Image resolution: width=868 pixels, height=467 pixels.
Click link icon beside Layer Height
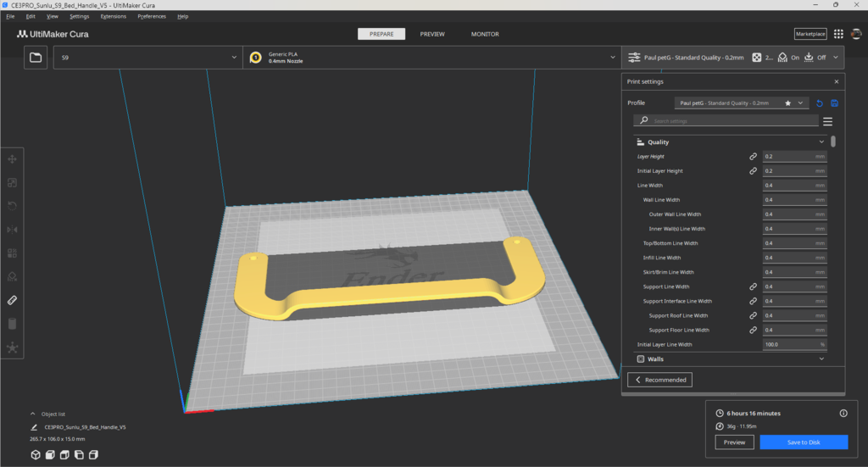[x=753, y=157]
